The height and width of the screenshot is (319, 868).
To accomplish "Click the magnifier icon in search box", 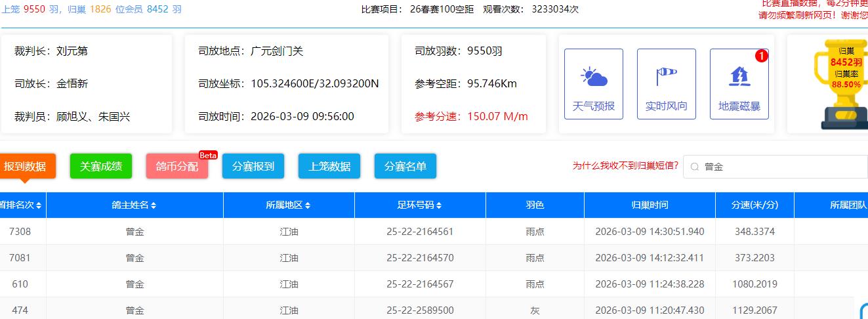I will 694,167.
